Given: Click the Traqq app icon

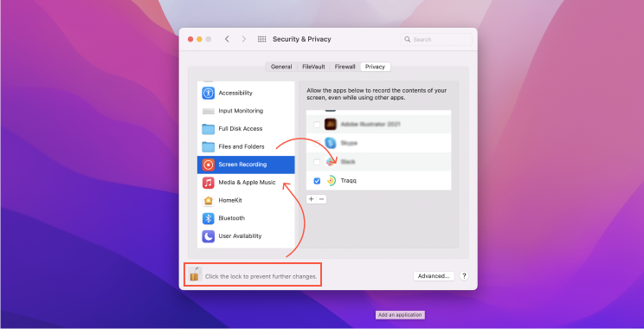Looking at the screenshot, I should [x=331, y=181].
